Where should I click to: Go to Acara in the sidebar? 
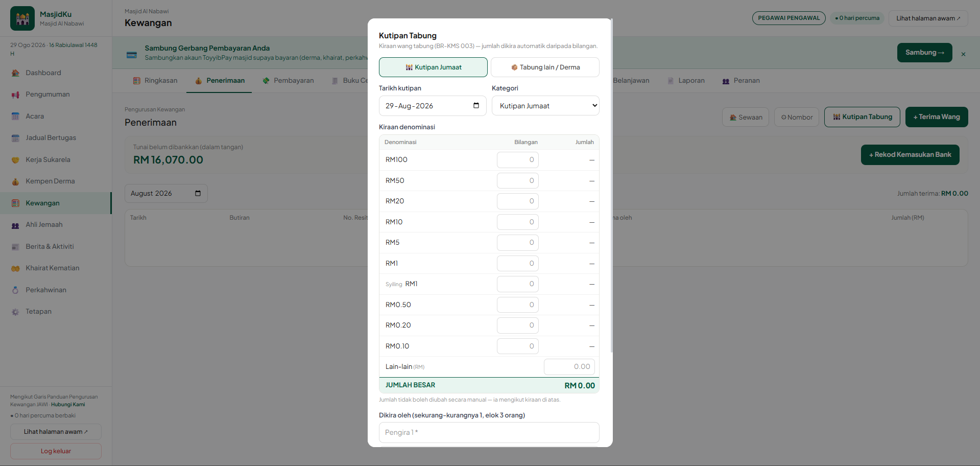click(x=56, y=116)
